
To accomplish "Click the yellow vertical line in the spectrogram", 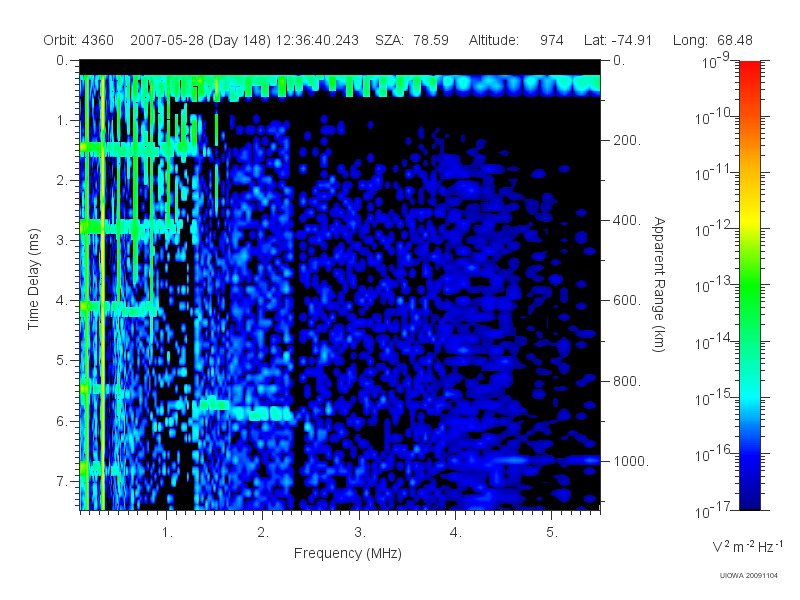I will click(103, 292).
